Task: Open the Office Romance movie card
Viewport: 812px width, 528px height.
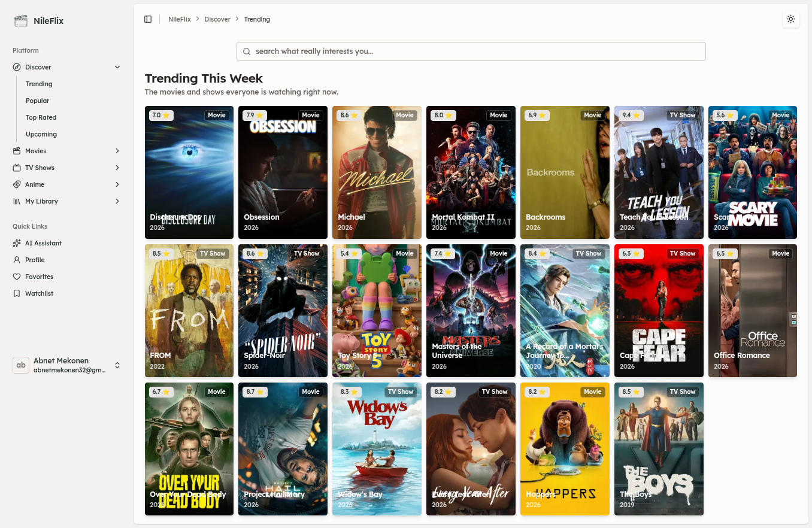Action: [753, 311]
